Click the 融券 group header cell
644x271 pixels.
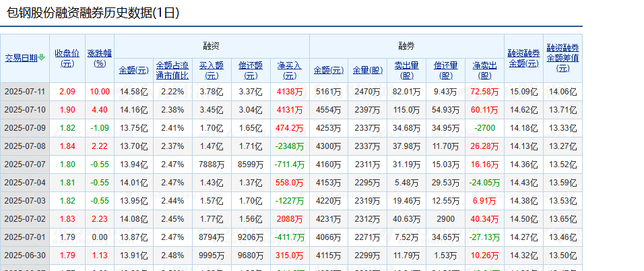[407, 46]
